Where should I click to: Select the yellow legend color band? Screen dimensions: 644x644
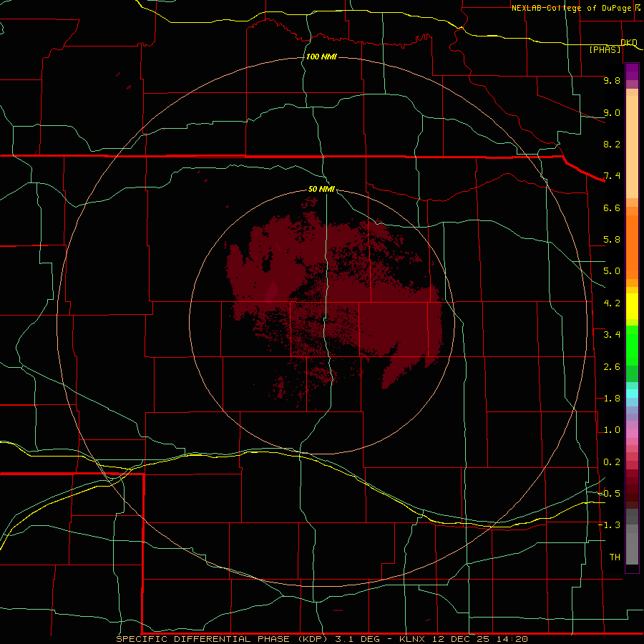pos(632,306)
